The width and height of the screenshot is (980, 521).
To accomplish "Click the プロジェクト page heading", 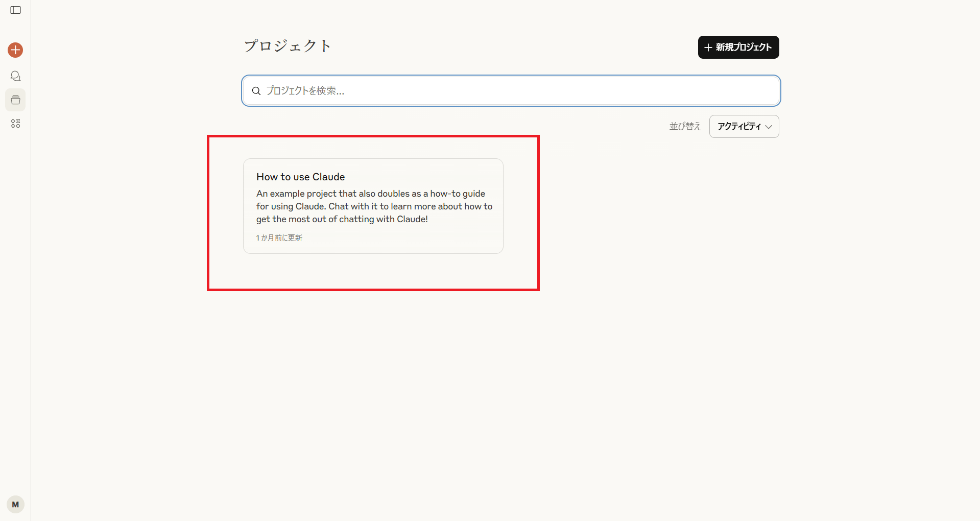I will click(x=288, y=46).
